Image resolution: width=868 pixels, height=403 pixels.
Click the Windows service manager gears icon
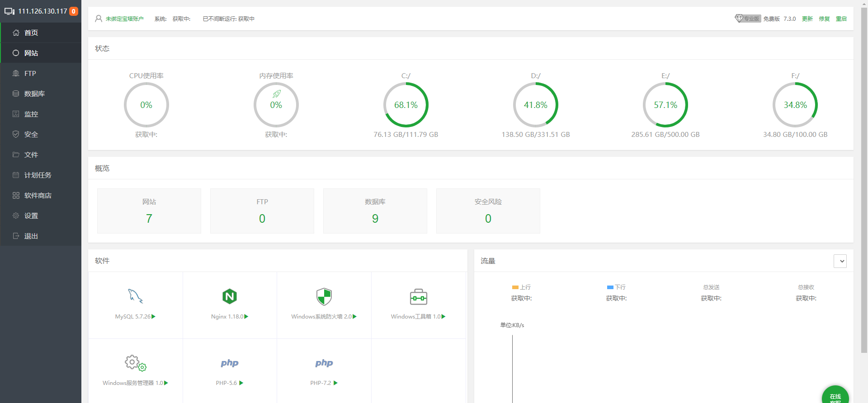tap(136, 363)
